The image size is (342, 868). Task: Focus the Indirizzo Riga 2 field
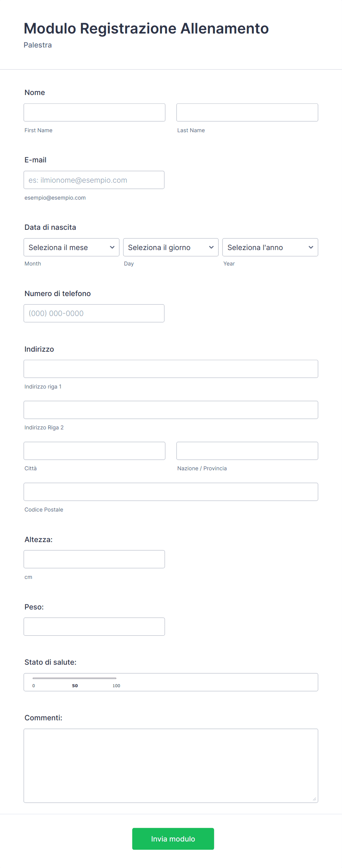171,410
